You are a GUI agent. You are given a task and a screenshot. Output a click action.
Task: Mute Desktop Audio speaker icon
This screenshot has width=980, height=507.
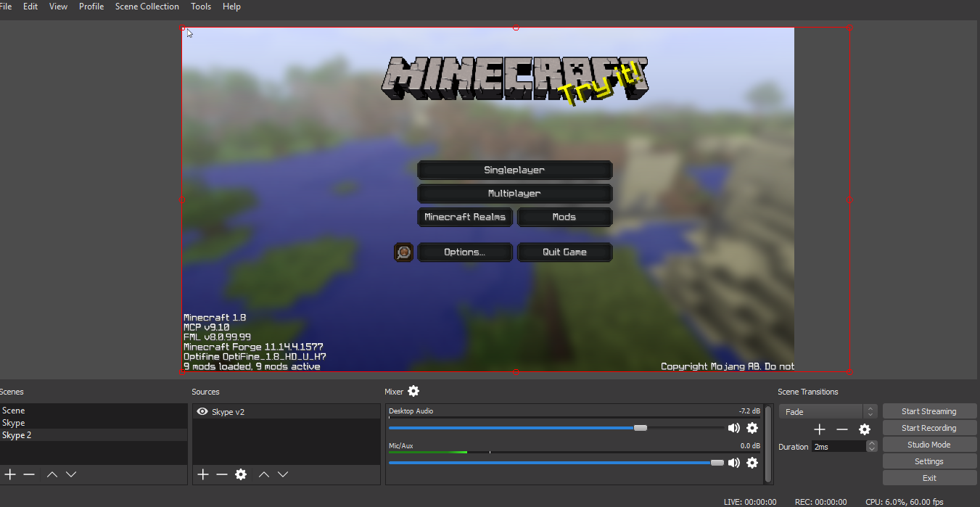point(734,428)
